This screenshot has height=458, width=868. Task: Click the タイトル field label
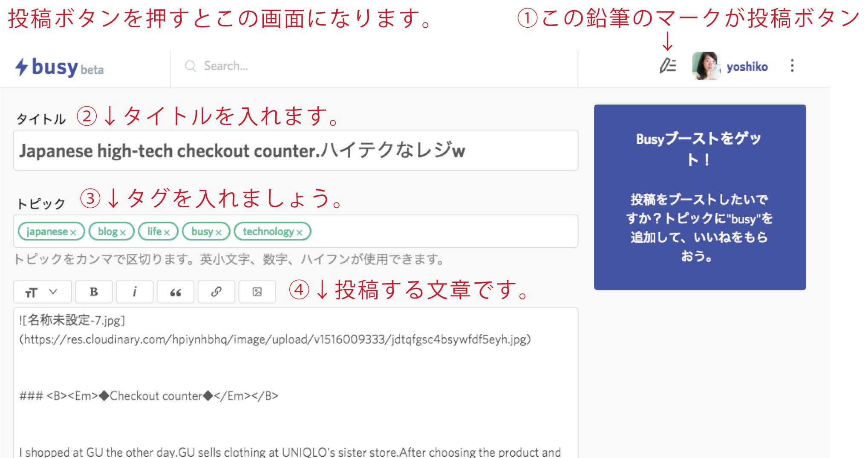pos(41,119)
